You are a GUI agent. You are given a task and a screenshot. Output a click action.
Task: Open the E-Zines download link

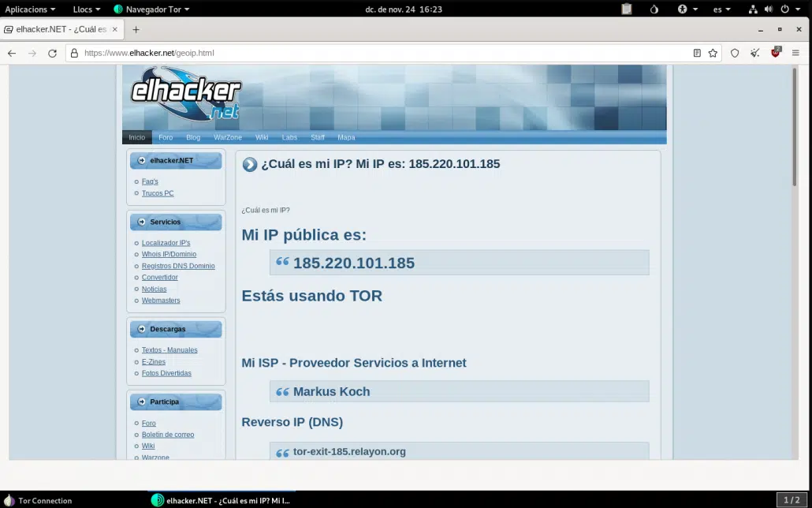[x=153, y=362]
